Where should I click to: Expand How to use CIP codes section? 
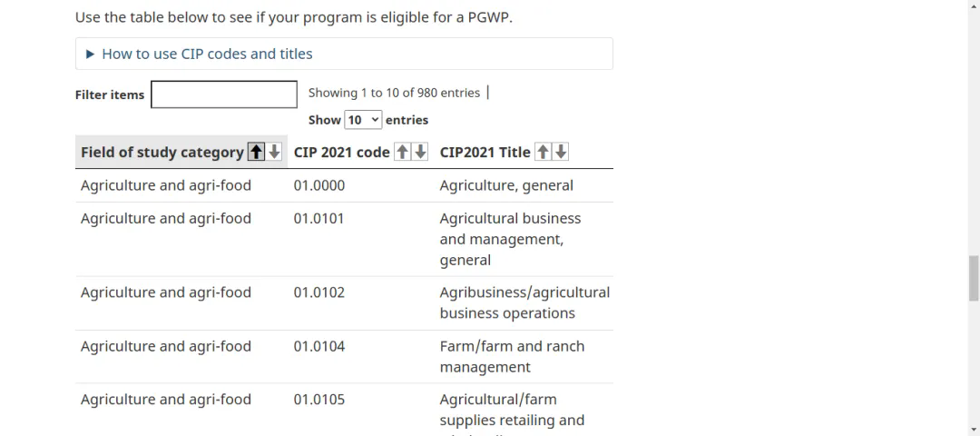207,54
